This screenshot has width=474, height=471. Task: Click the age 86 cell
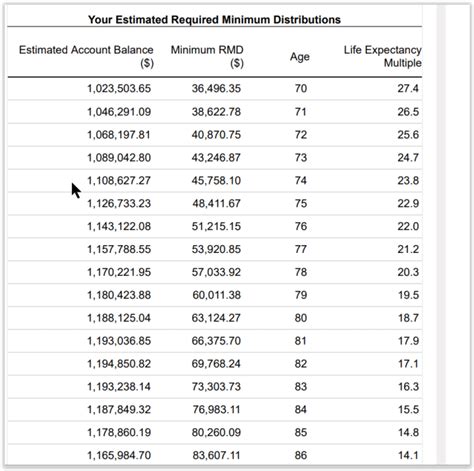tap(301, 455)
